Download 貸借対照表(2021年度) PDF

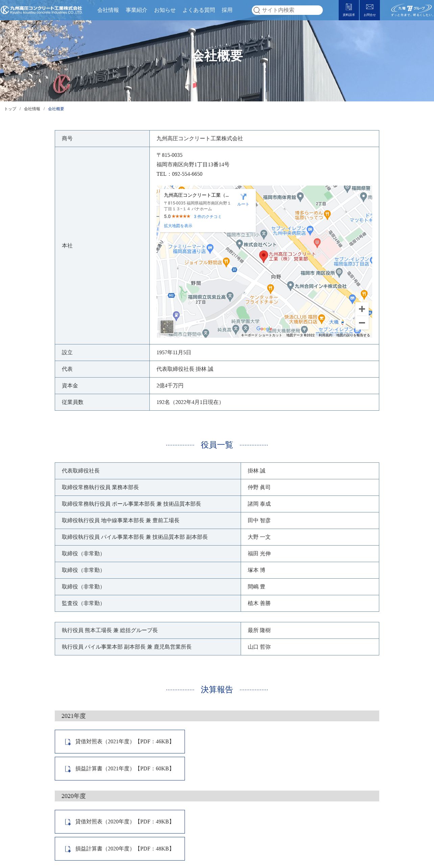[120, 742]
